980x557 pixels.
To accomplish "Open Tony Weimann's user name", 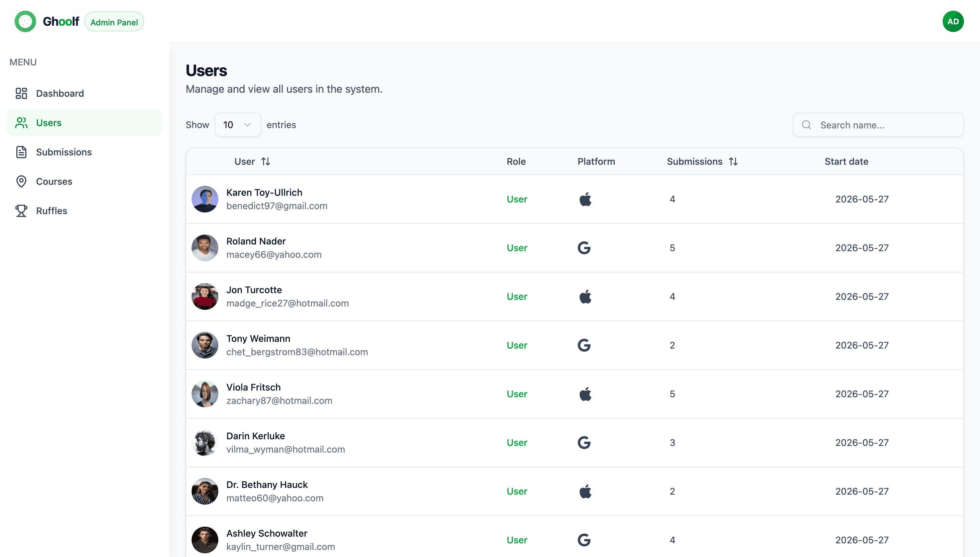I will click(258, 339).
